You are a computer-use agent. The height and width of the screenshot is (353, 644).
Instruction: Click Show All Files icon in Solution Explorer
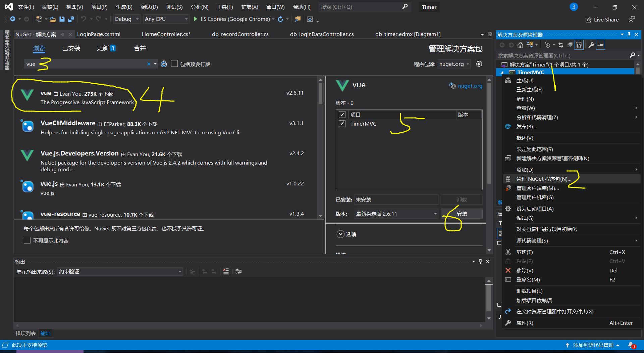coord(579,45)
